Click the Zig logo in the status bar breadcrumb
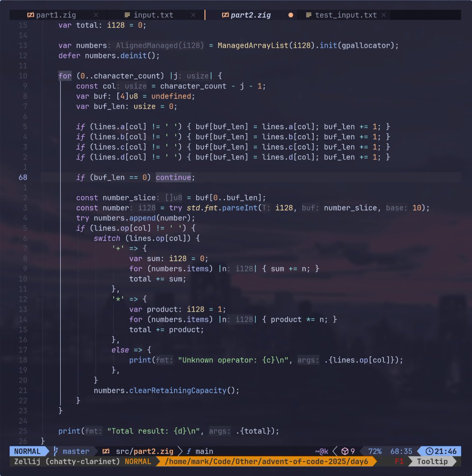This screenshot has width=472, height=476. (x=106, y=451)
